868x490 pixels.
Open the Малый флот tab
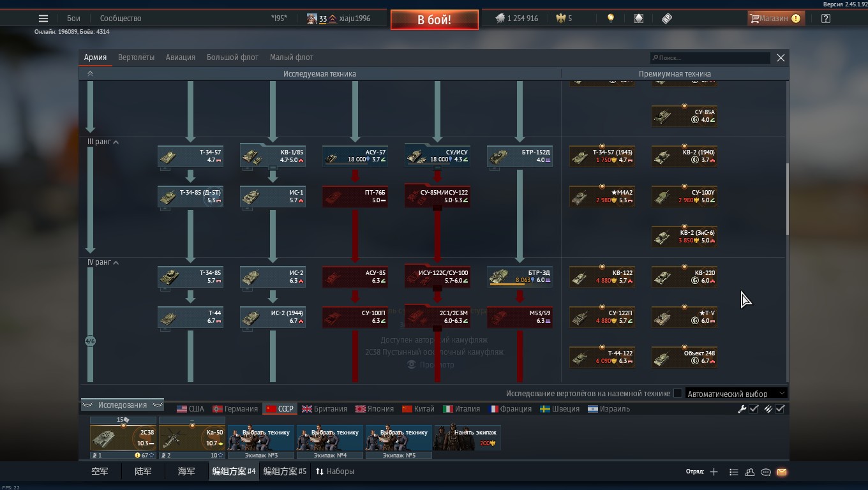[292, 57]
